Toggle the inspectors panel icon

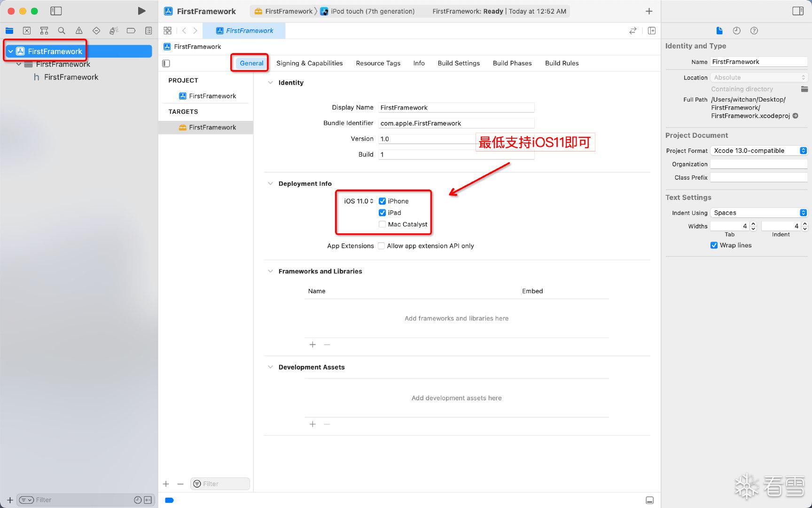click(798, 11)
